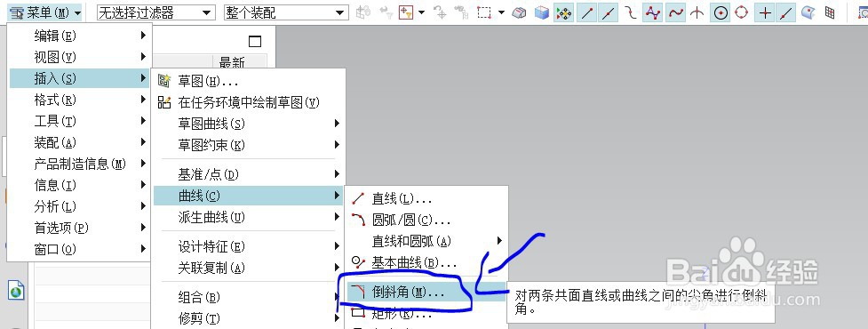The image size is (868, 329).
Task: Toggle control point snap icon
Action: point(631,12)
